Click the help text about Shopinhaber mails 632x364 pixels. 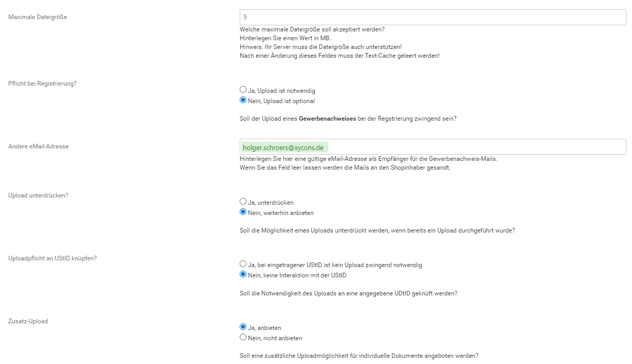click(x=345, y=168)
